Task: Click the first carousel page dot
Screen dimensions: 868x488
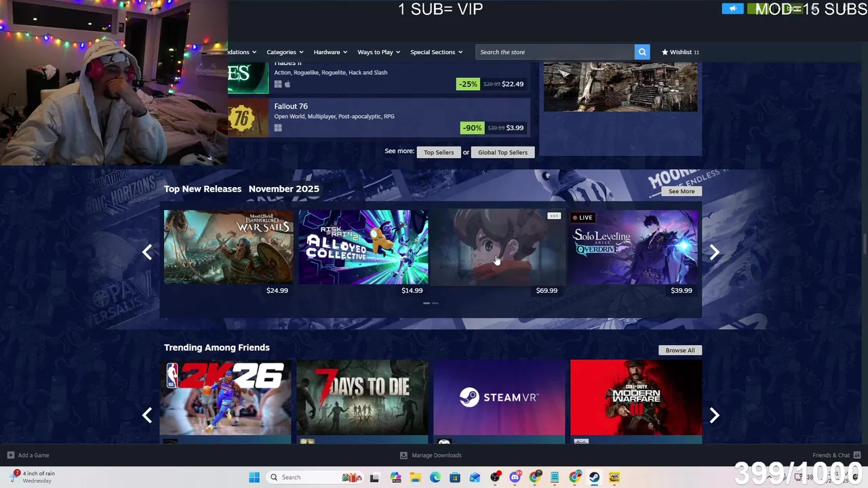Action: tap(427, 303)
